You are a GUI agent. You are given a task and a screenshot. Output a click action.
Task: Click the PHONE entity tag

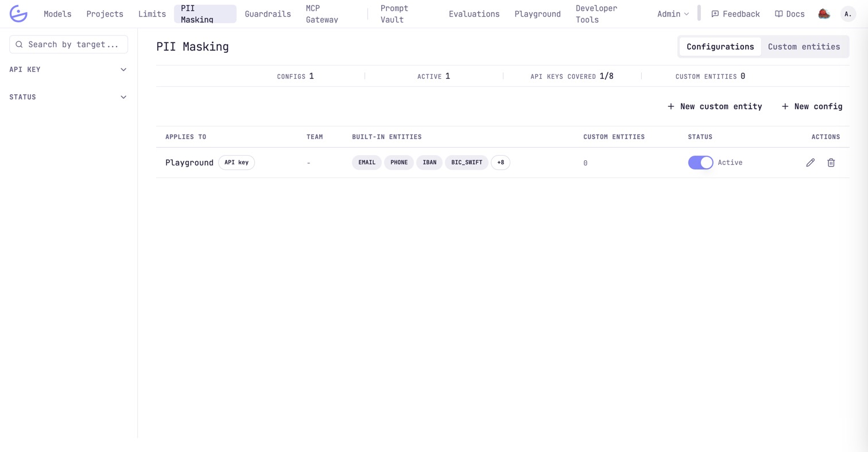399,163
